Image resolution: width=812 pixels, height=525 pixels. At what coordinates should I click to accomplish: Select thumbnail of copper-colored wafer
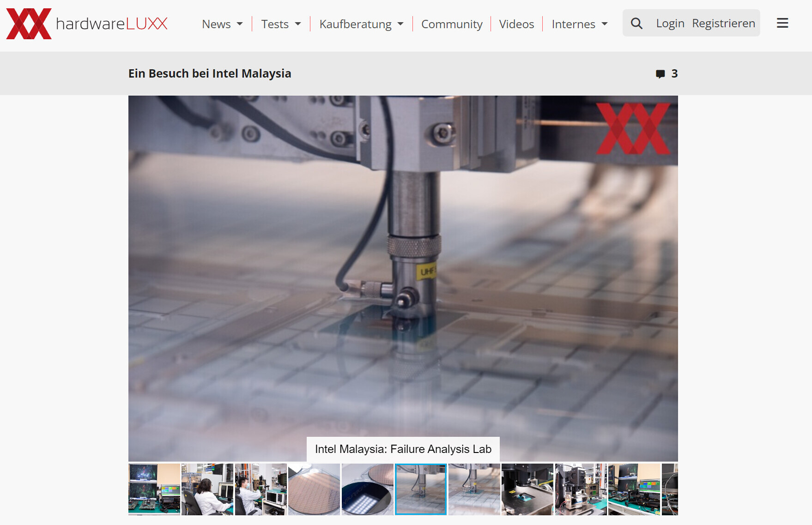314,489
